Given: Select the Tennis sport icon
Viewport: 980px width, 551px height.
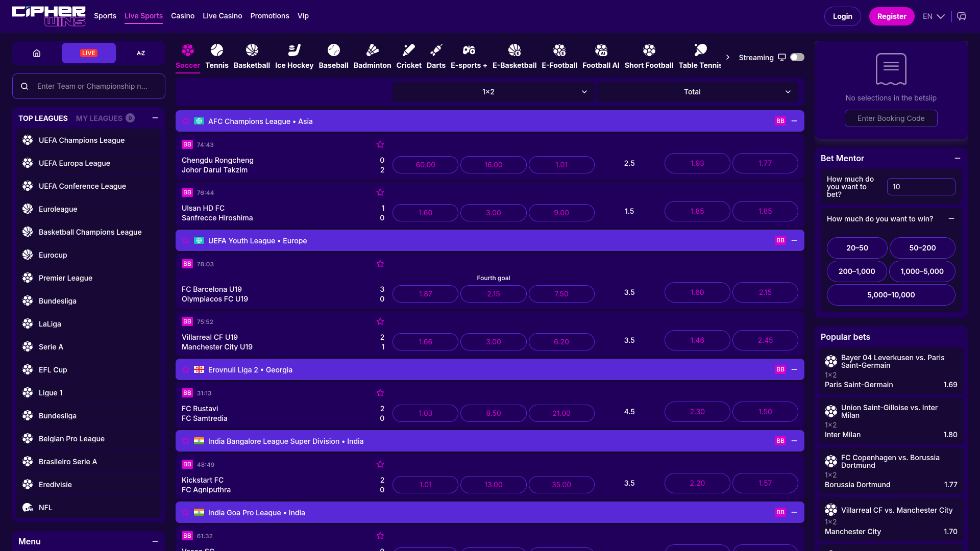Looking at the screenshot, I should pyautogui.click(x=217, y=50).
